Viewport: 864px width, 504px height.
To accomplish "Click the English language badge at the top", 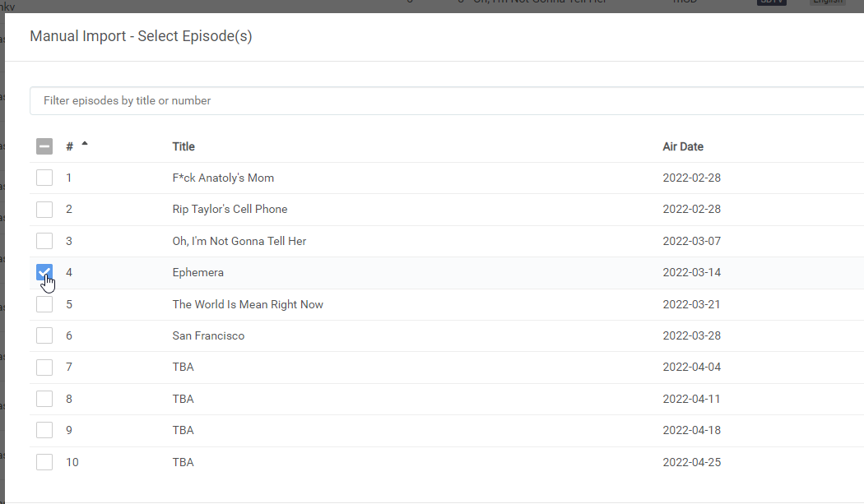I will pos(827,2).
